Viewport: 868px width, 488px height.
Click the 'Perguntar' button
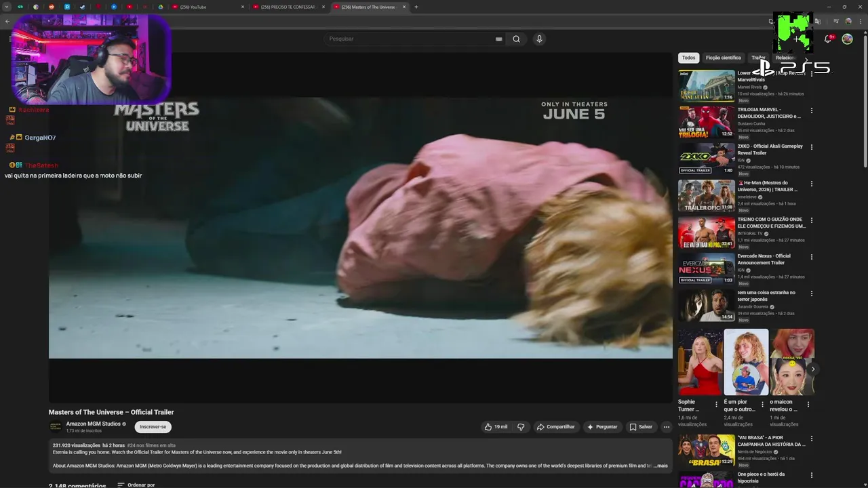point(602,427)
